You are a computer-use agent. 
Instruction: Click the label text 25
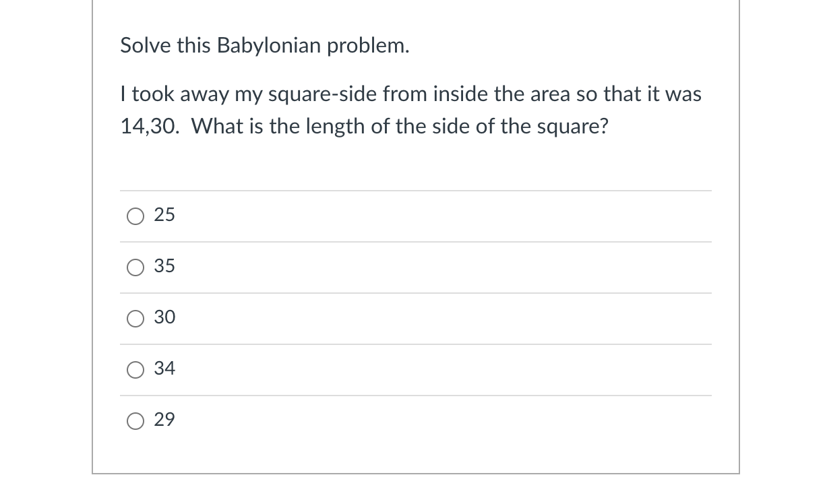click(164, 215)
